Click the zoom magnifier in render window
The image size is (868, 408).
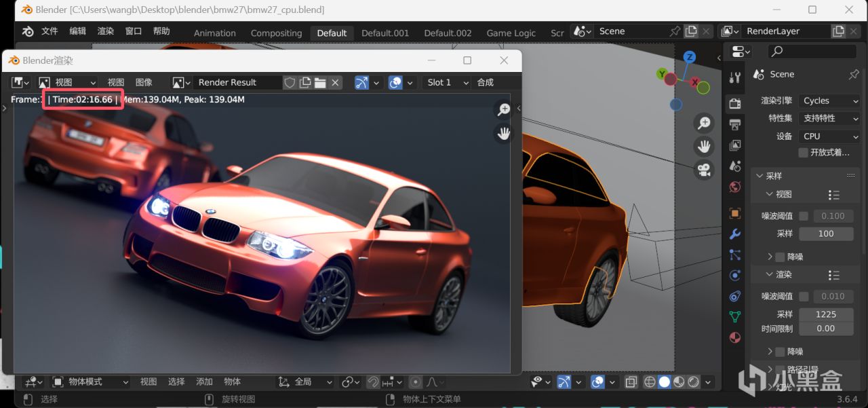pyautogui.click(x=504, y=109)
